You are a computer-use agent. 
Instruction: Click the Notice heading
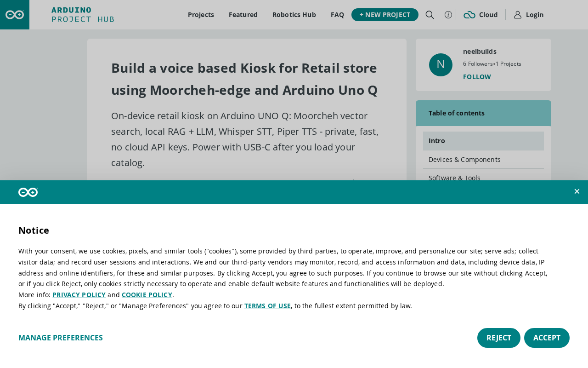point(34,230)
